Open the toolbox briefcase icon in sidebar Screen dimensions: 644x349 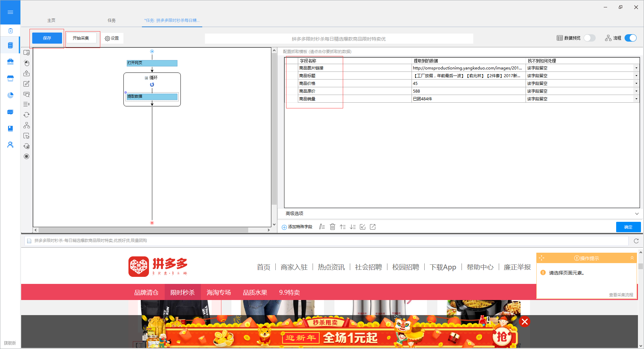(x=10, y=62)
